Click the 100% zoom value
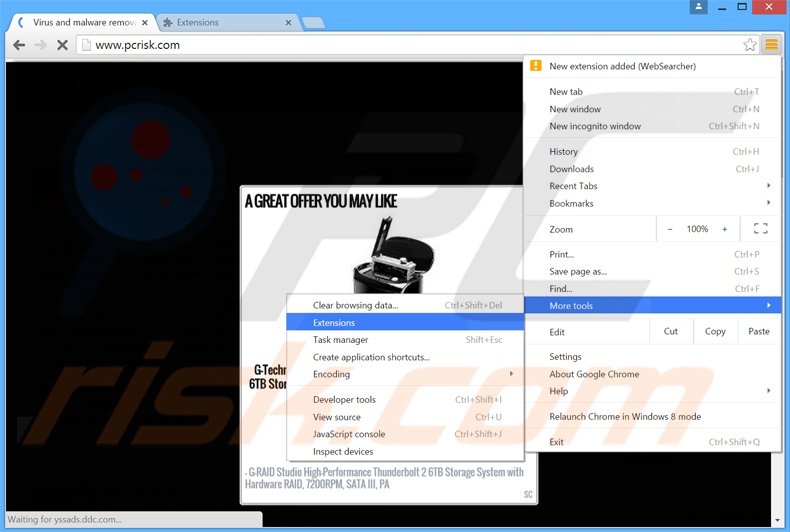 pos(697,229)
